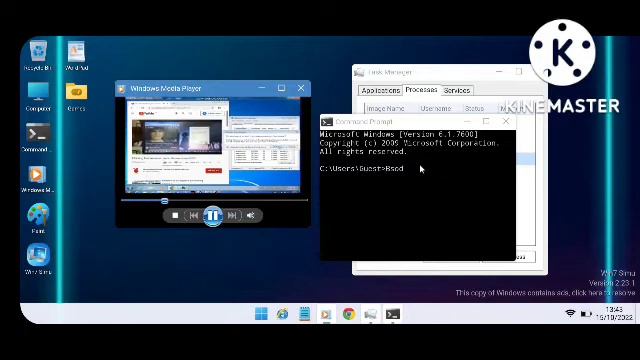Close the Command Prompt window

(x=506, y=121)
